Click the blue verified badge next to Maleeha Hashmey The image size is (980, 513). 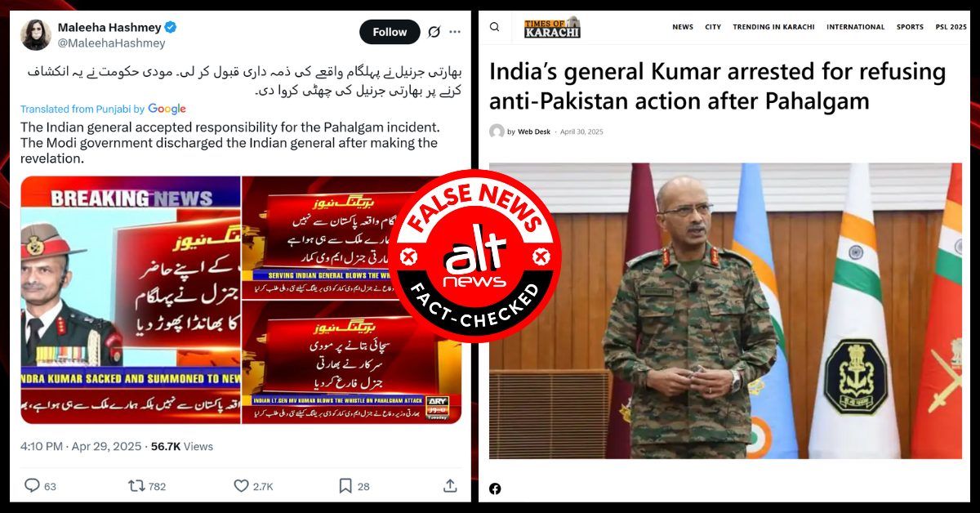(x=170, y=28)
